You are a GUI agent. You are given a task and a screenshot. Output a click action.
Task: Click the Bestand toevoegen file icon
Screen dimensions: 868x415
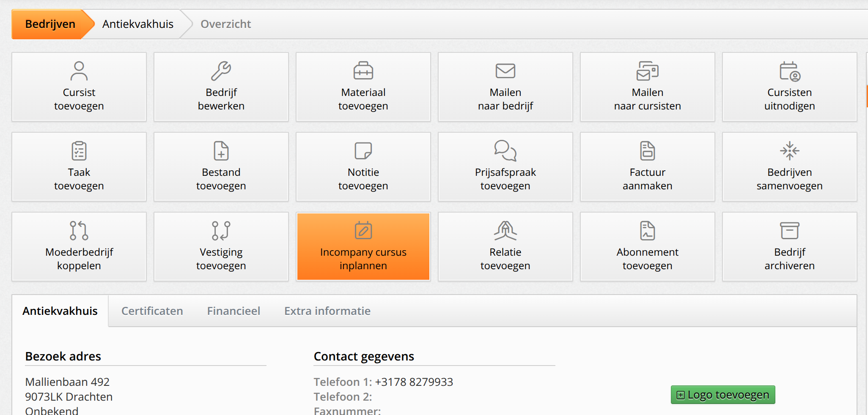221,151
